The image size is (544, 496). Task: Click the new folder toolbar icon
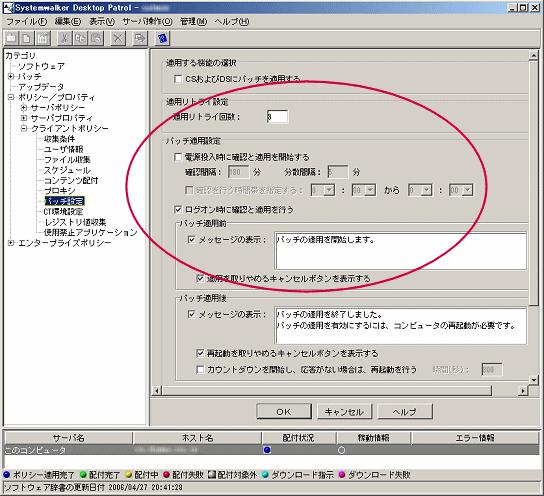11,38
